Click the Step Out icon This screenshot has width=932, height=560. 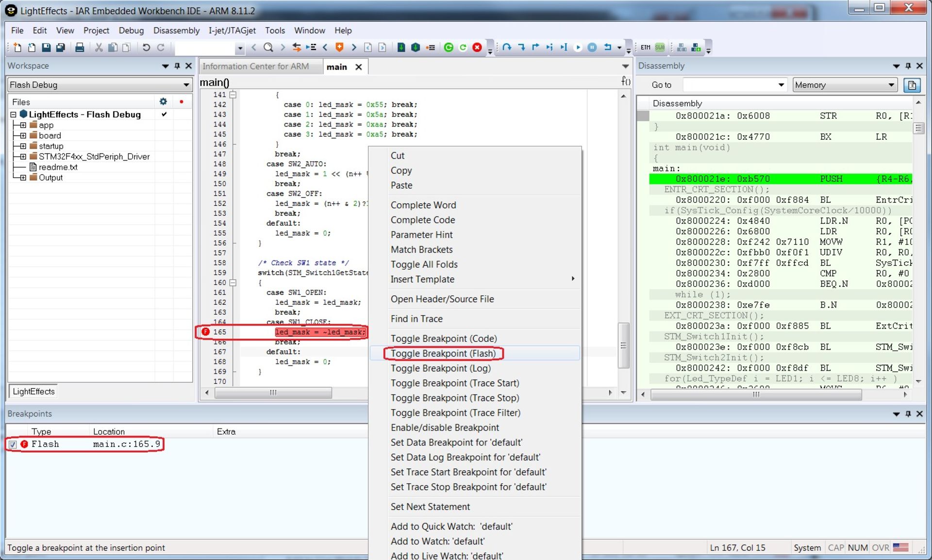click(535, 47)
